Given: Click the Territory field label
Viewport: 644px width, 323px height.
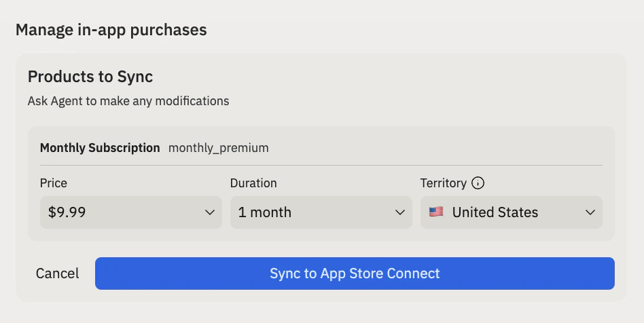Looking at the screenshot, I should click(x=443, y=183).
